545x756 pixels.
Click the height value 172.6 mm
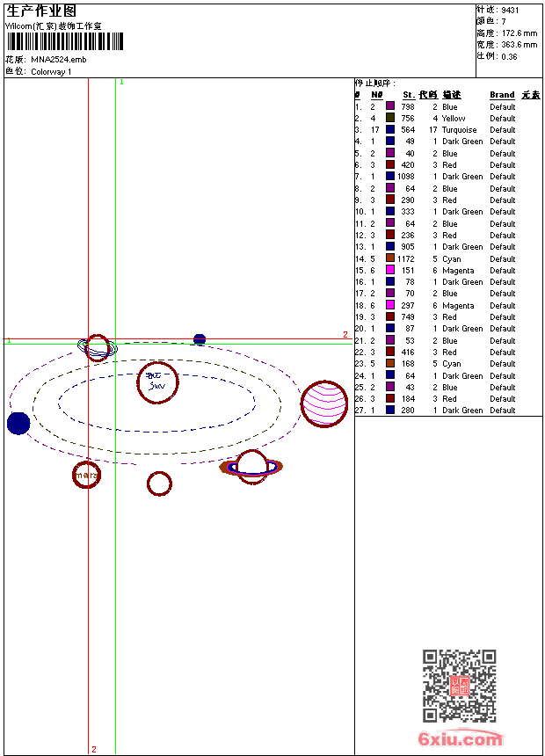(x=520, y=33)
